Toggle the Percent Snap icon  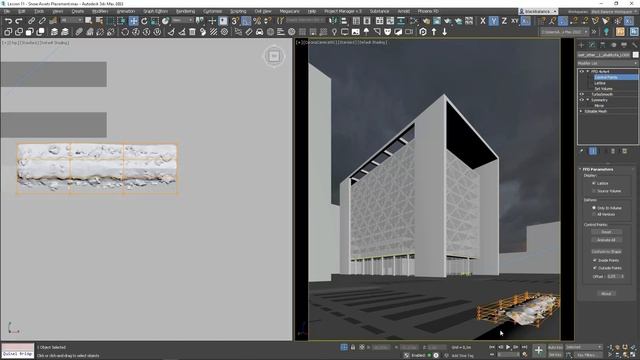pos(257,21)
